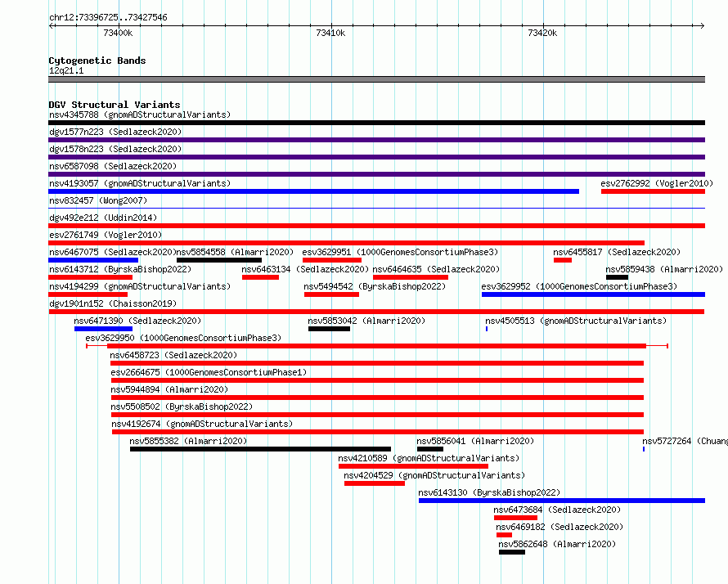The height and width of the screenshot is (584, 728).
Task: Click the blue bar under nsv6143130
Action: [562, 501]
